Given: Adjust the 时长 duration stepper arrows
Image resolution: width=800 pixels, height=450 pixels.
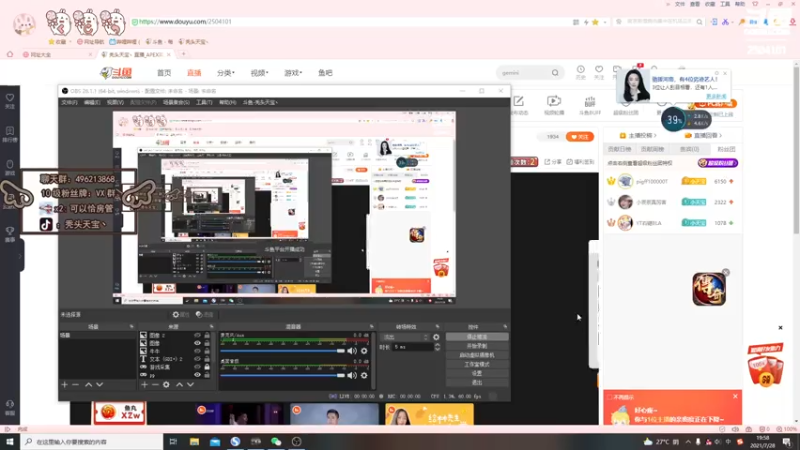Looking at the screenshot, I should pyautogui.click(x=437, y=347).
